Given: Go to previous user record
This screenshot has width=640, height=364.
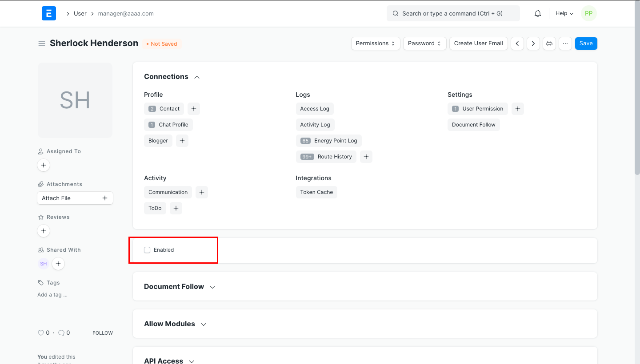Looking at the screenshot, I should pos(517,44).
